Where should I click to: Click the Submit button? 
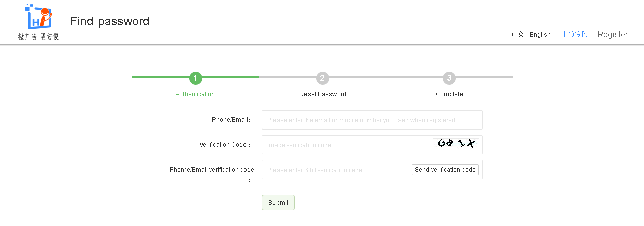click(278, 202)
